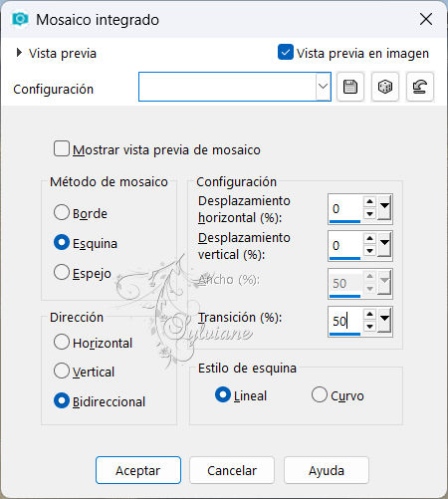The height and width of the screenshot is (499, 448).
Task: Choose Curvo corner style
Action: [x=320, y=394]
